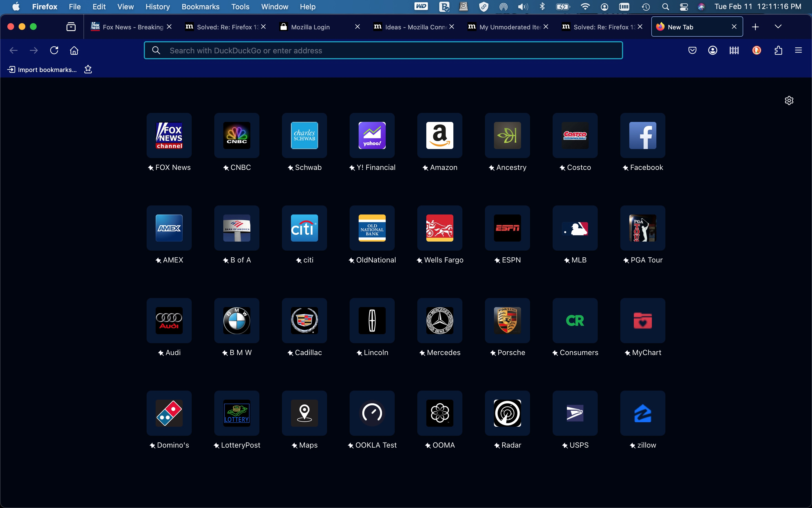Click the DuckDuckGo extension icon
The image size is (812, 508).
point(756,51)
